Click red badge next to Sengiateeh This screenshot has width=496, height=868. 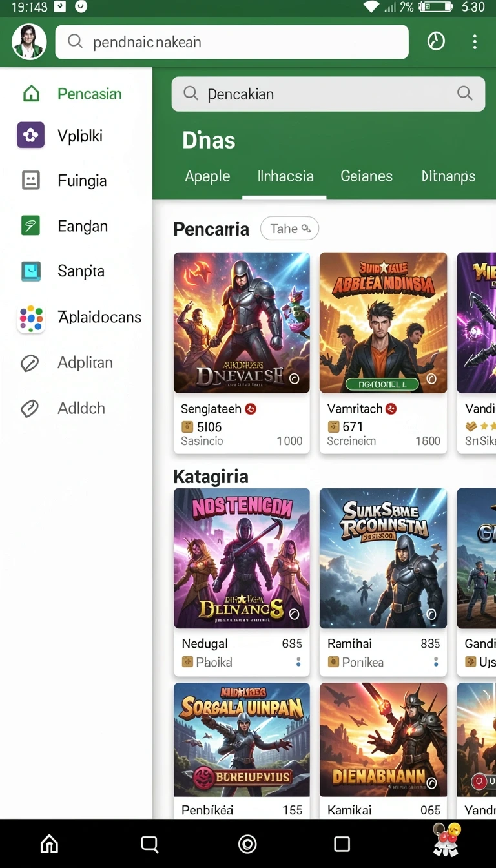(x=251, y=409)
